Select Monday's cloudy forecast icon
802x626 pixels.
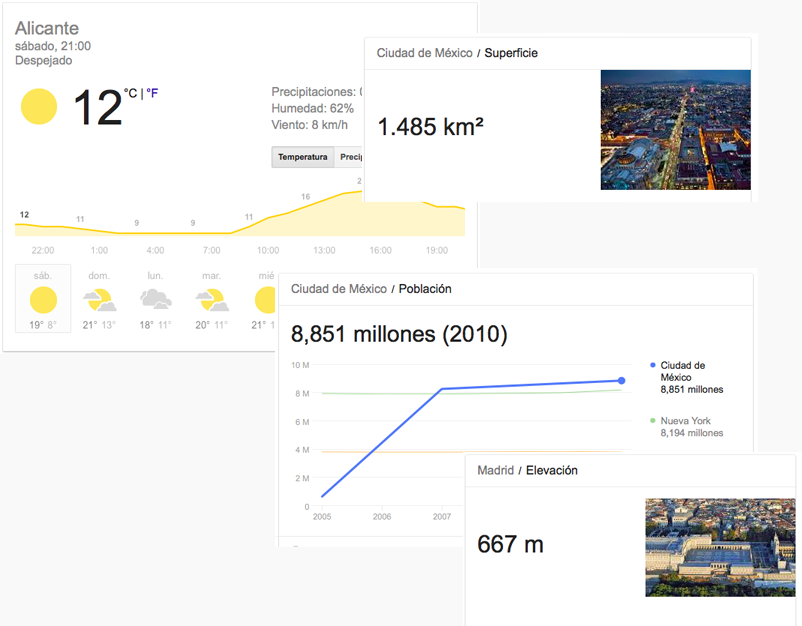[155, 299]
